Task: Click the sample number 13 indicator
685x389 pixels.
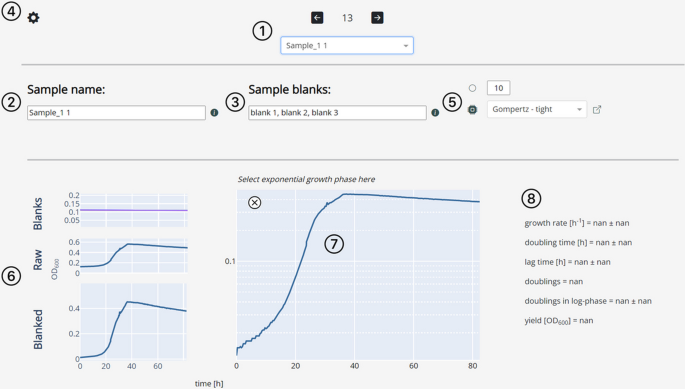Action: 347,18
